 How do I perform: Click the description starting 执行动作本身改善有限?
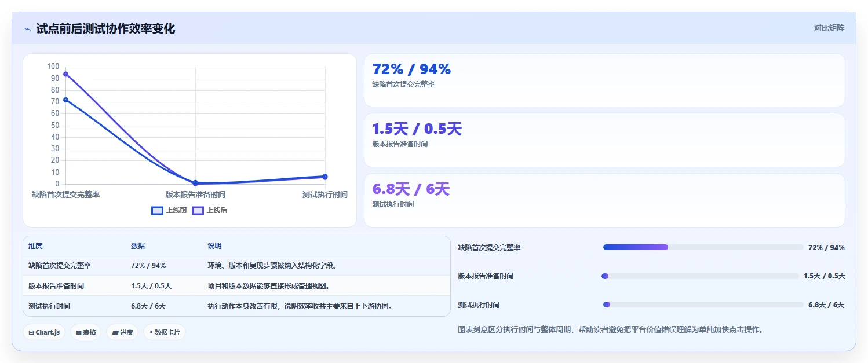point(300,306)
